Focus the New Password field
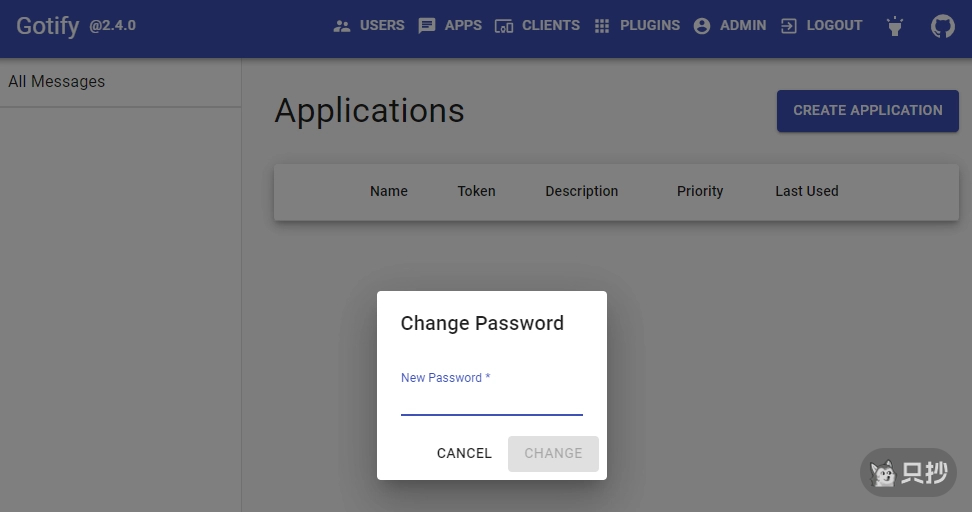This screenshot has height=512, width=972. 491,401
